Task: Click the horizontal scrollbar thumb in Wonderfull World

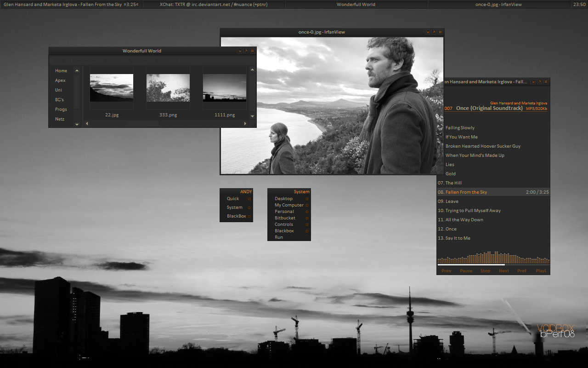Action: tap(143, 123)
